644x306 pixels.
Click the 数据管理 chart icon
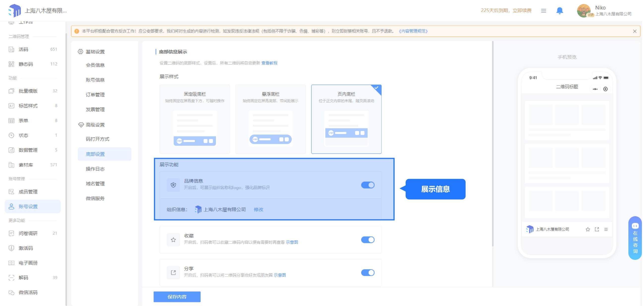11,150
